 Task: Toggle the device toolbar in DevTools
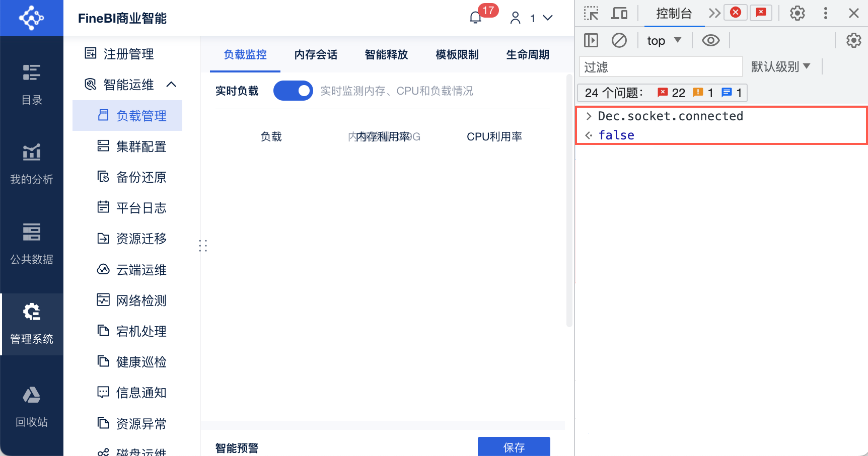[619, 13]
